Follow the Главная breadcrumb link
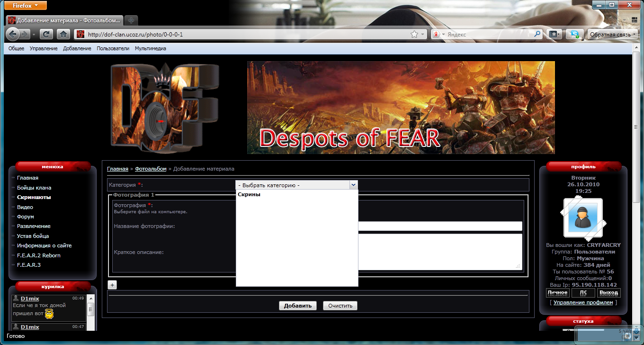The height and width of the screenshot is (345, 644). coord(117,169)
